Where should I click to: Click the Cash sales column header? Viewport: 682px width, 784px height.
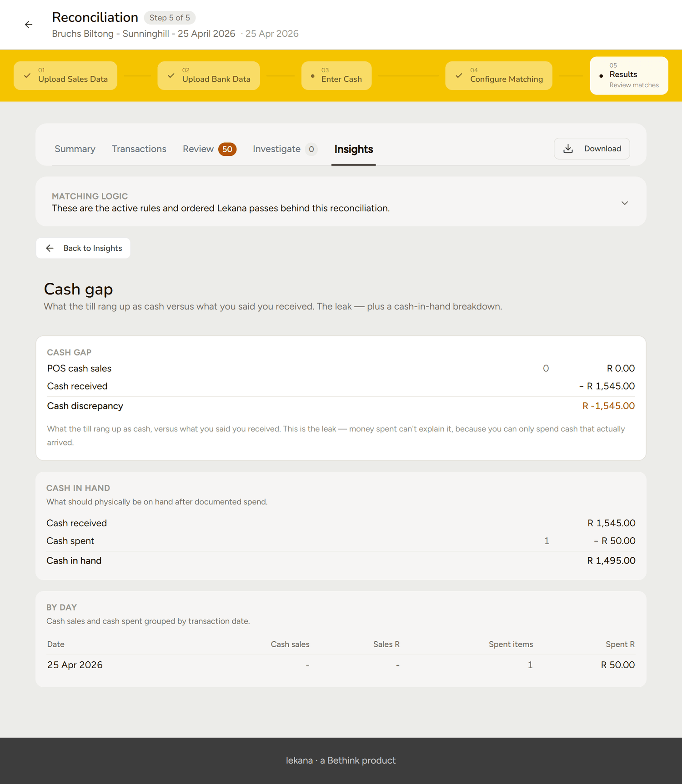(x=290, y=644)
